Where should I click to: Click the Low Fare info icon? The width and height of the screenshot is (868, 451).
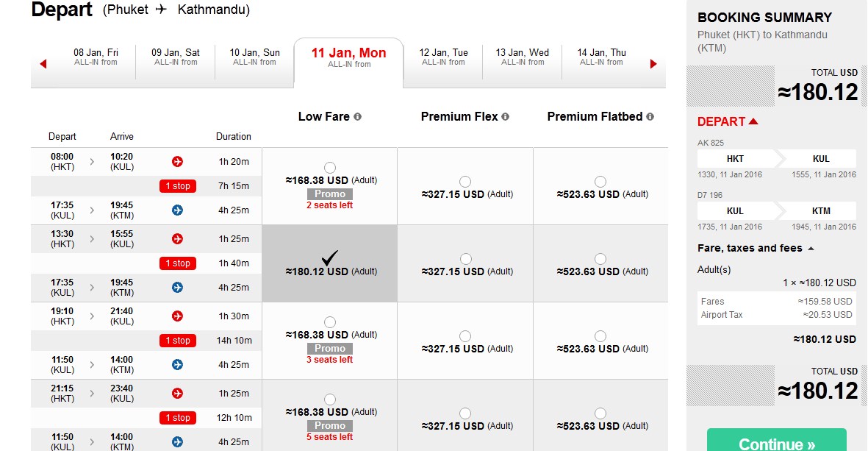[358, 117]
